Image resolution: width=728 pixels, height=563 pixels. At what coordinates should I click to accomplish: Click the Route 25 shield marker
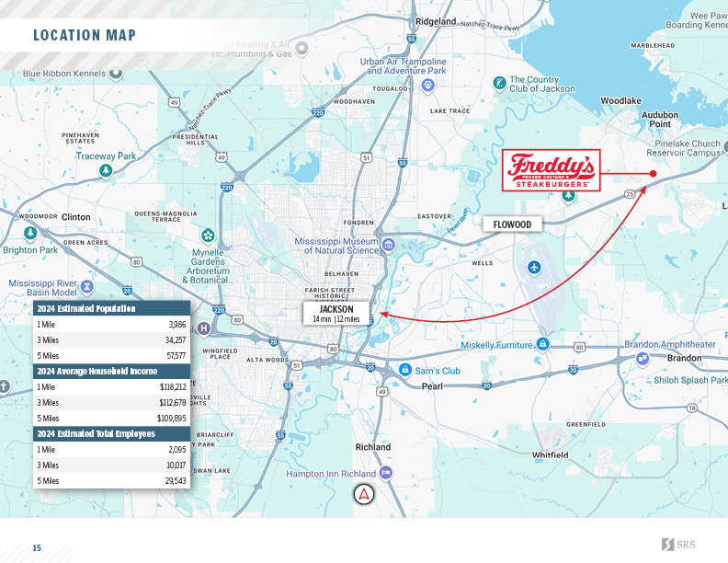[x=630, y=194]
